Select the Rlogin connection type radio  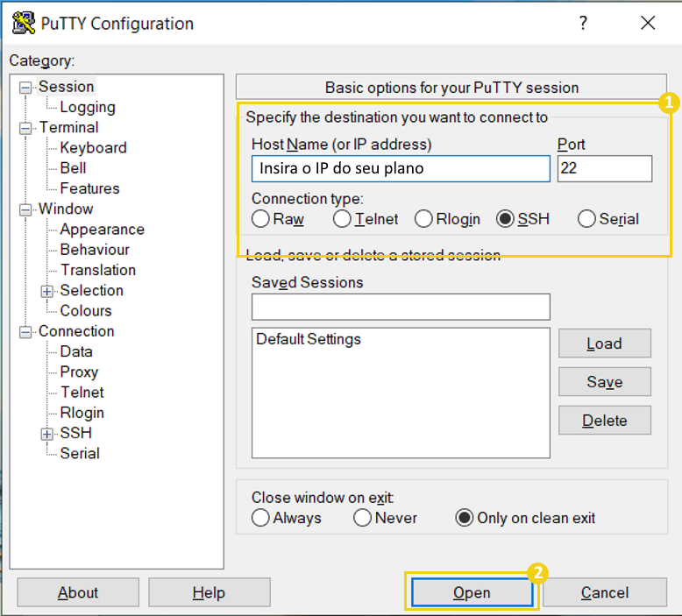pos(423,219)
